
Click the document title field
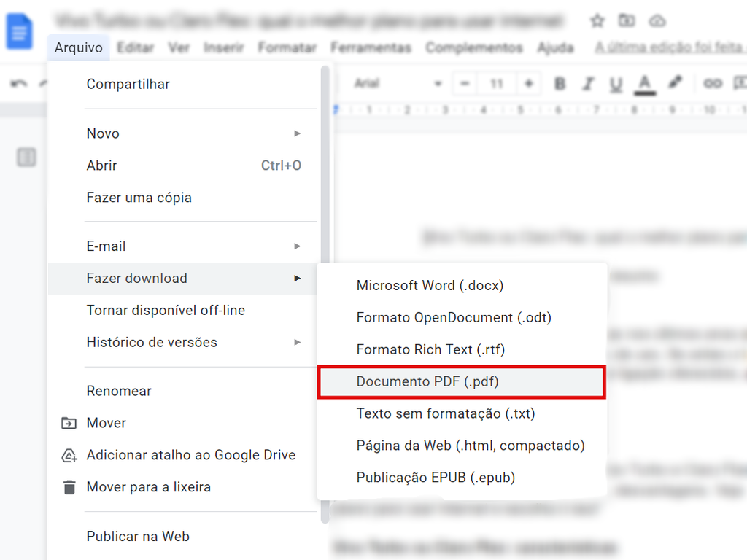click(309, 21)
